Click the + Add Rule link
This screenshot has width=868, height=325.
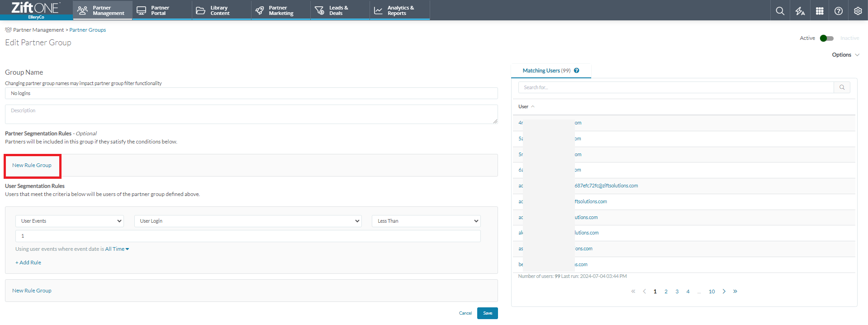click(28, 263)
